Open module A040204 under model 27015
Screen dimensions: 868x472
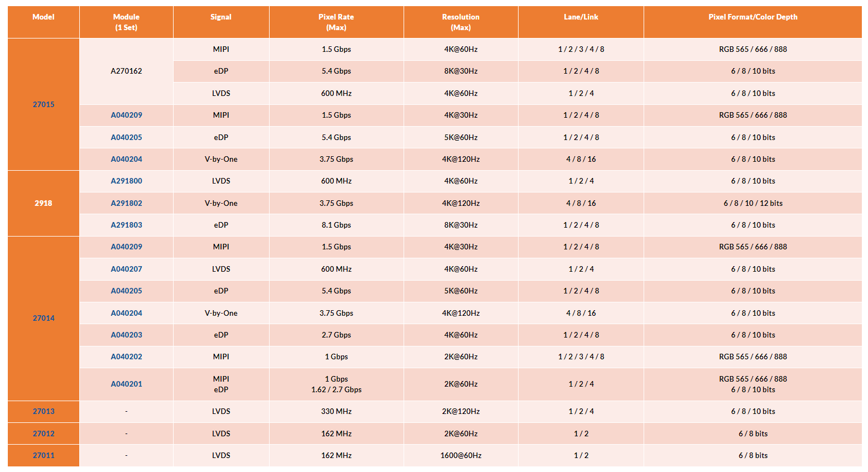[x=126, y=159]
